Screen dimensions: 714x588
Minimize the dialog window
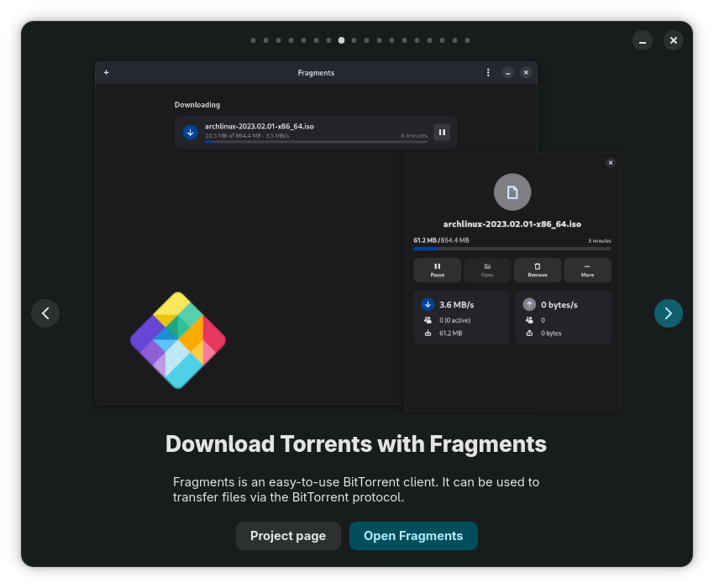click(x=643, y=40)
